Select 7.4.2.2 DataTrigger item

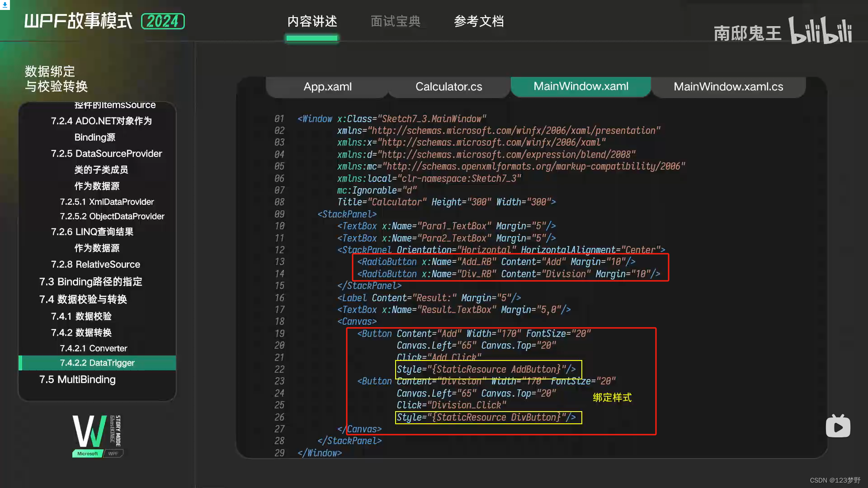[97, 363]
